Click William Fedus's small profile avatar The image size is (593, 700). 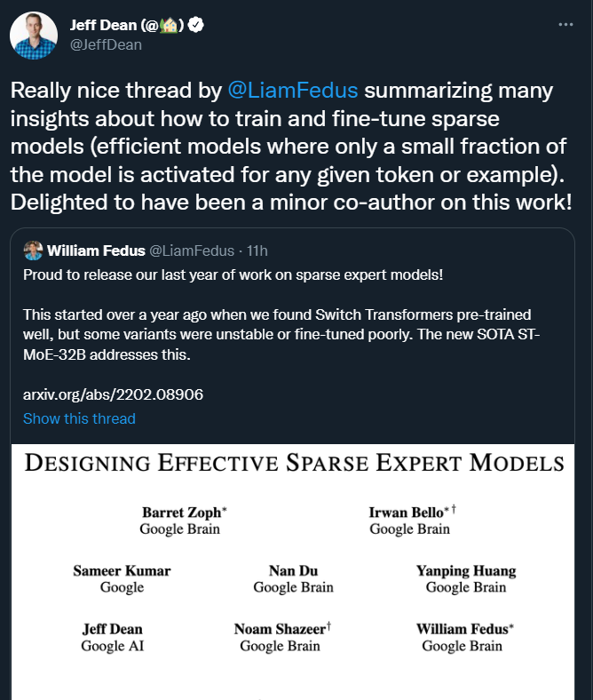pyautogui.click(x=33, y=251)
